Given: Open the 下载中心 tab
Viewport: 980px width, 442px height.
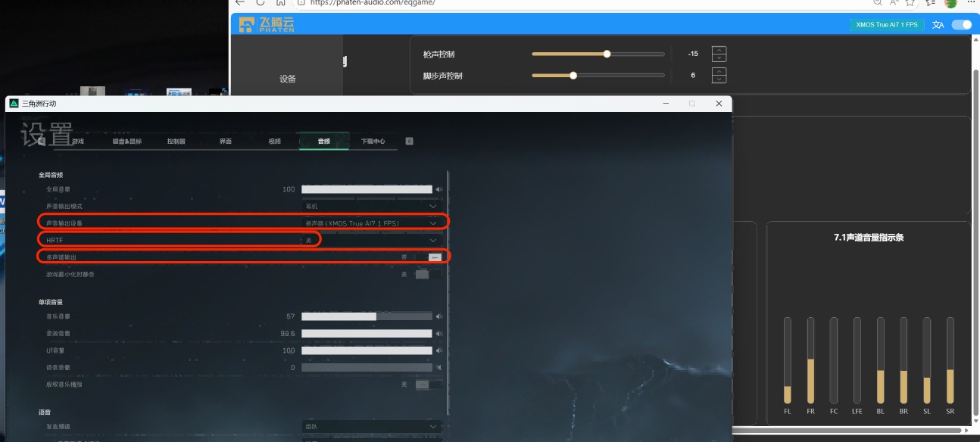Looking at the screenshot, I should [373, 141].
